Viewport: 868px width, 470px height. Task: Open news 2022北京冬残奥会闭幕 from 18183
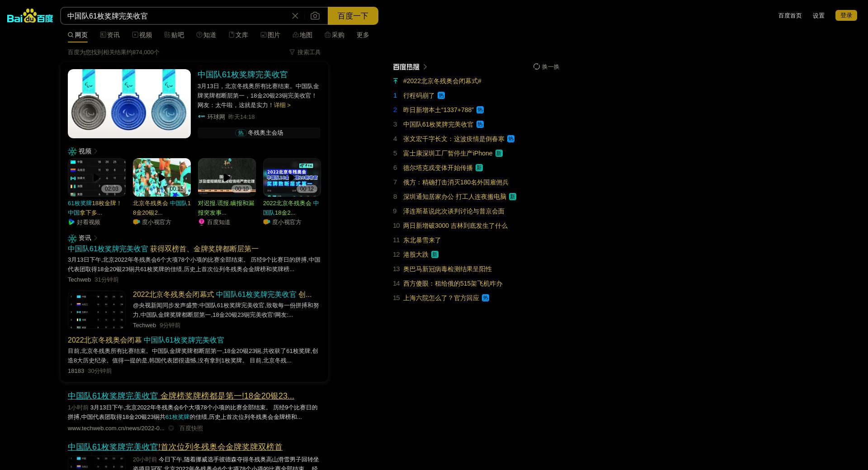click(x=146, y=340)
